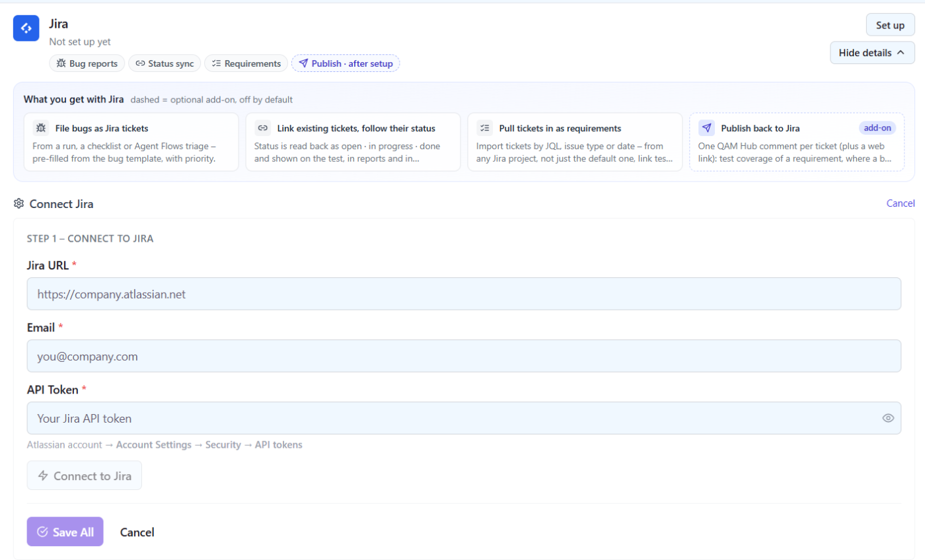Click the gear icon beside Connect Jira

(18, 203)
